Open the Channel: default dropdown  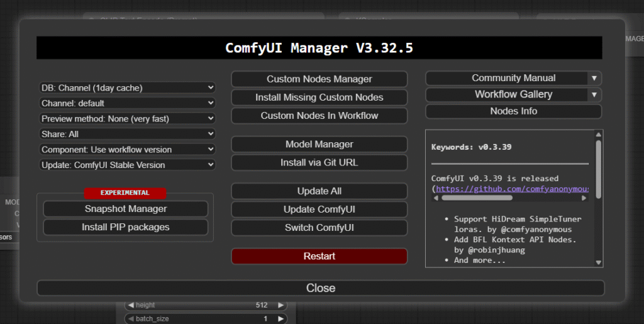point(127,103)
